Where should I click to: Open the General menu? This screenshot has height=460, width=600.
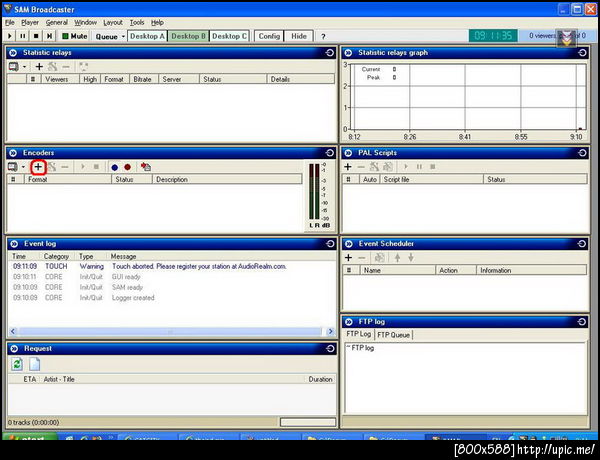[57, 23]
